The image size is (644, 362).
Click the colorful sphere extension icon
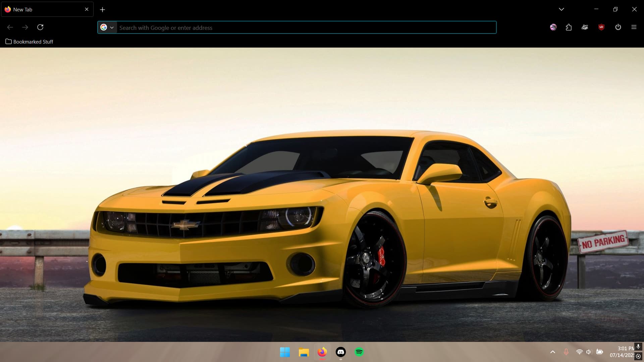coord(553,27)
